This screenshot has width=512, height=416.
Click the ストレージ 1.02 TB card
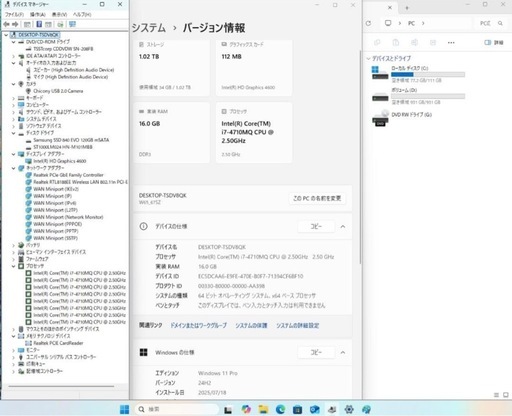[171, 68]
